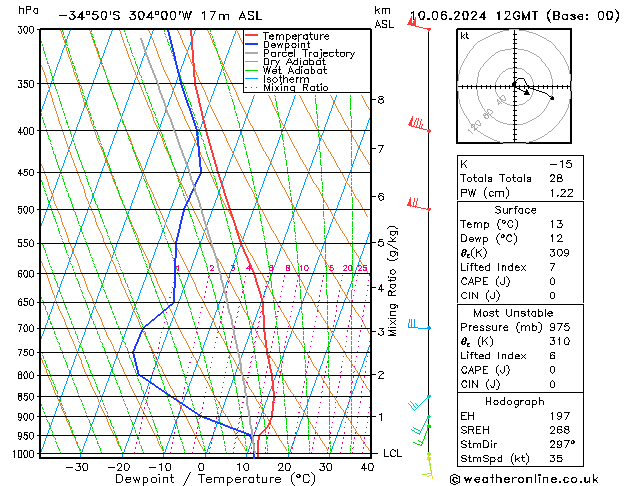Viewport: 629px width, 486px height.
Task: Click the 10.06.2024 12GMT date header
Action: 474,16
